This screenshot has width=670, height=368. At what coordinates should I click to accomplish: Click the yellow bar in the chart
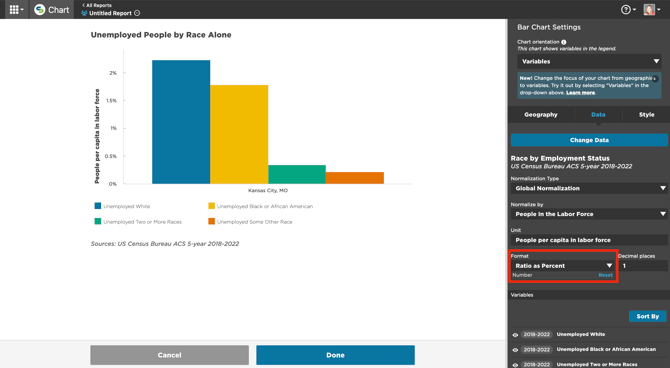pos(239,135)
